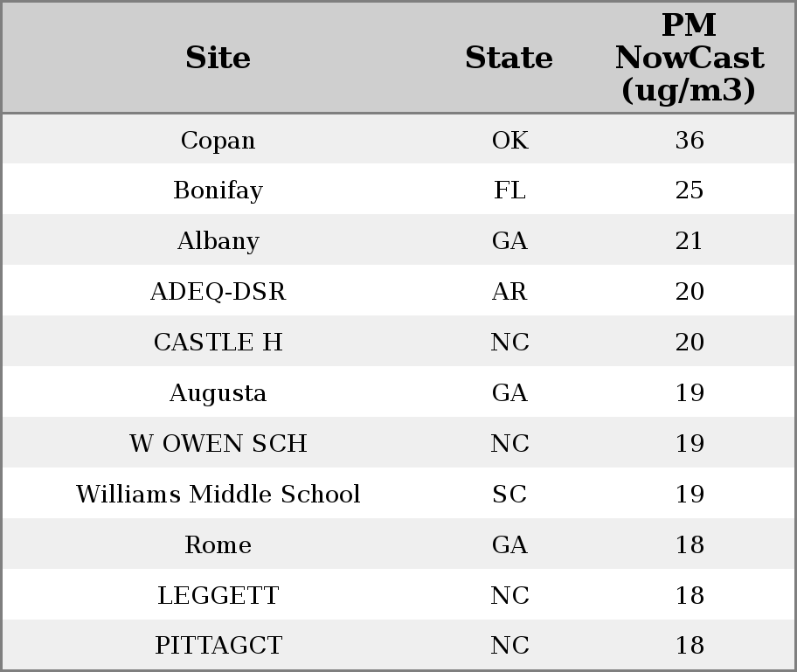Select the PM value 25 for Bonifay

tap(690, 191)
